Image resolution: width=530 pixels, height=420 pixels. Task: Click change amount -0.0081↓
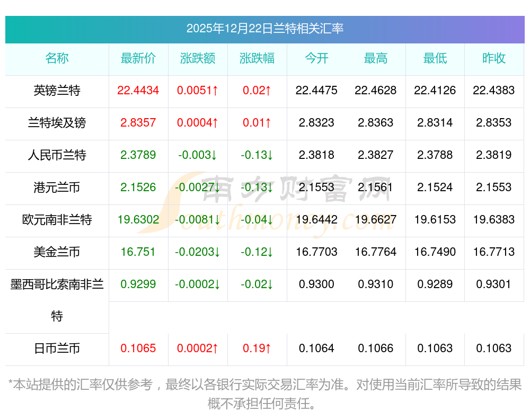pos(198,220)
